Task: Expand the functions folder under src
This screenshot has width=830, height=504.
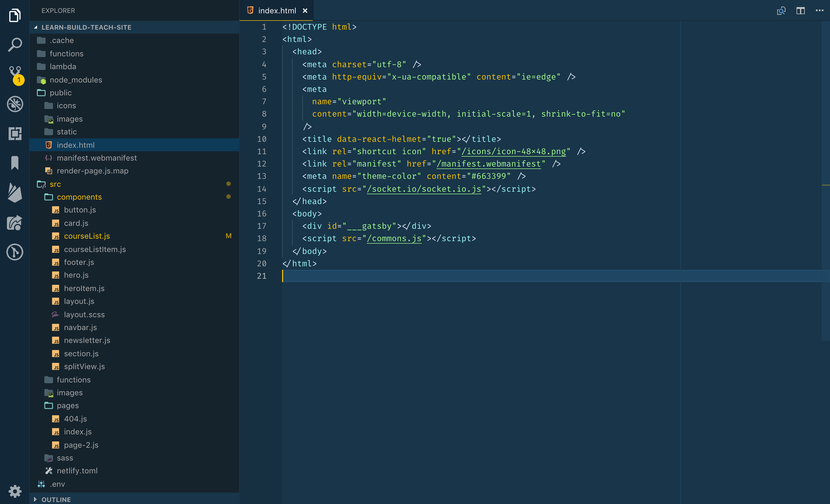Action: (x=134, y=380)
